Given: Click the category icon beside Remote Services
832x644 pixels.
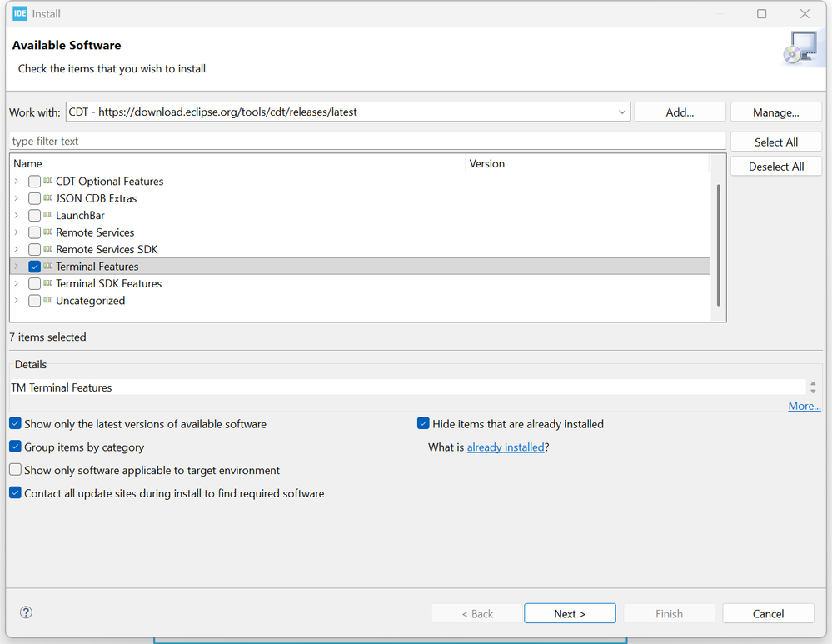Looking at the screenshot, I should 48,232.
